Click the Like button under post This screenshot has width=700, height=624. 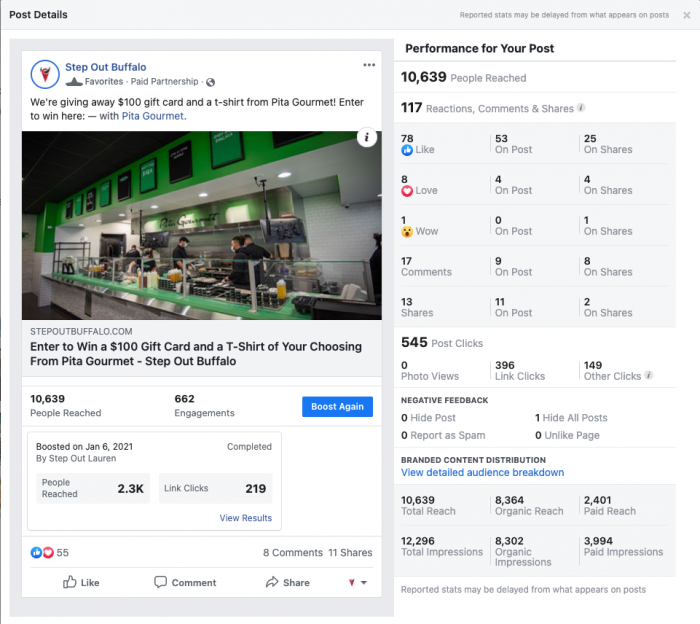click(x=81, y=582)
